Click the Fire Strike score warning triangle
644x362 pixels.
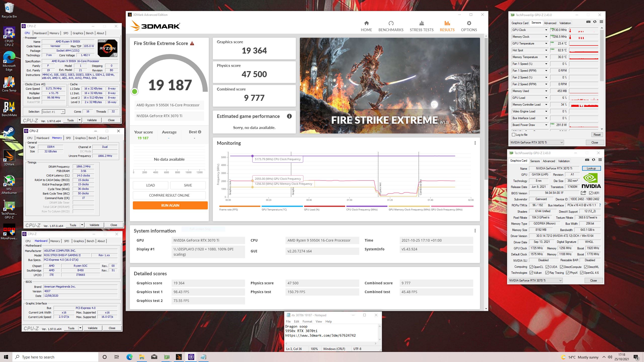click(x=192, y=43)
